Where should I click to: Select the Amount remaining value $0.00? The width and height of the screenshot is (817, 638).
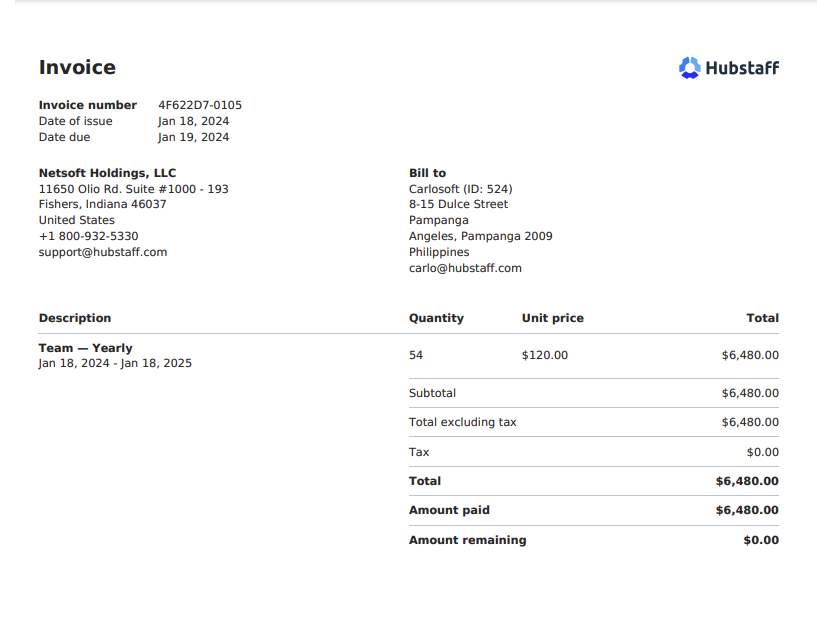click(x=761, y=540)
